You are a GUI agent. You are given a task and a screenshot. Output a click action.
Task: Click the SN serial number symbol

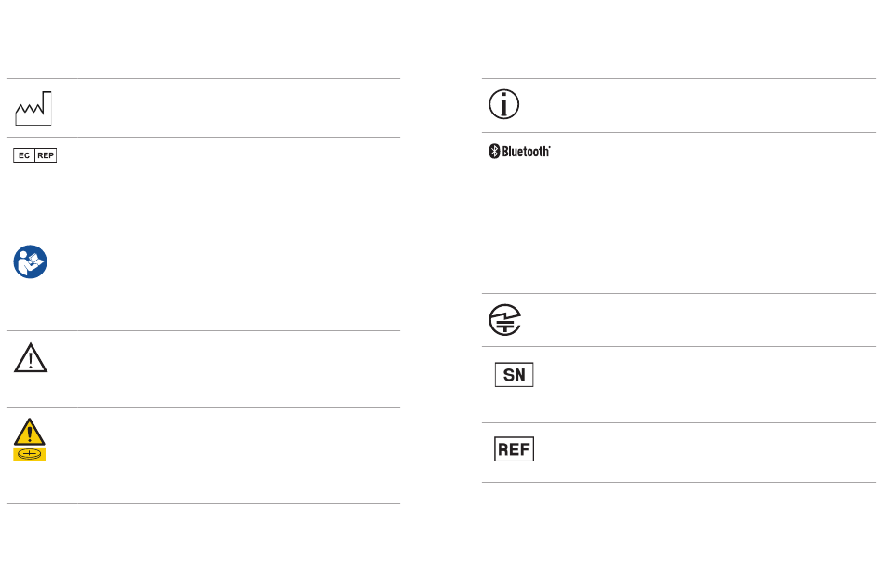pos(515,375)
